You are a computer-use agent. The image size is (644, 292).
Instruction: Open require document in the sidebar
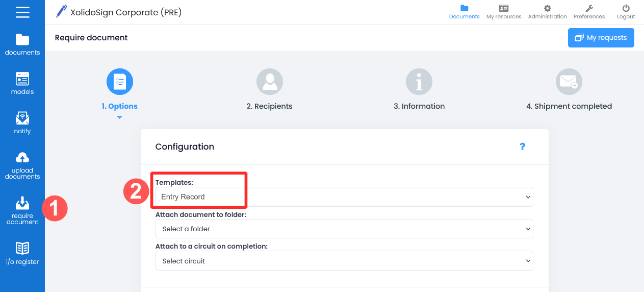click(22, 211)
